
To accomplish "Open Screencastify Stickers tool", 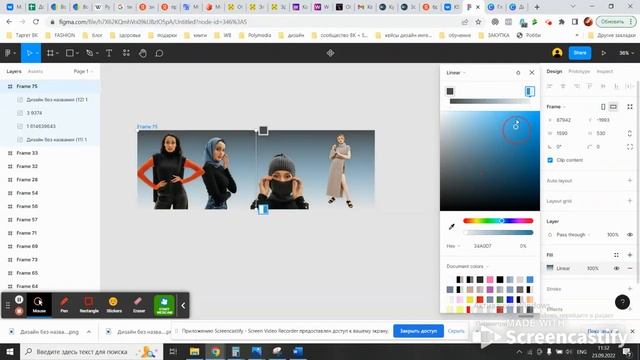I will 114,305.
